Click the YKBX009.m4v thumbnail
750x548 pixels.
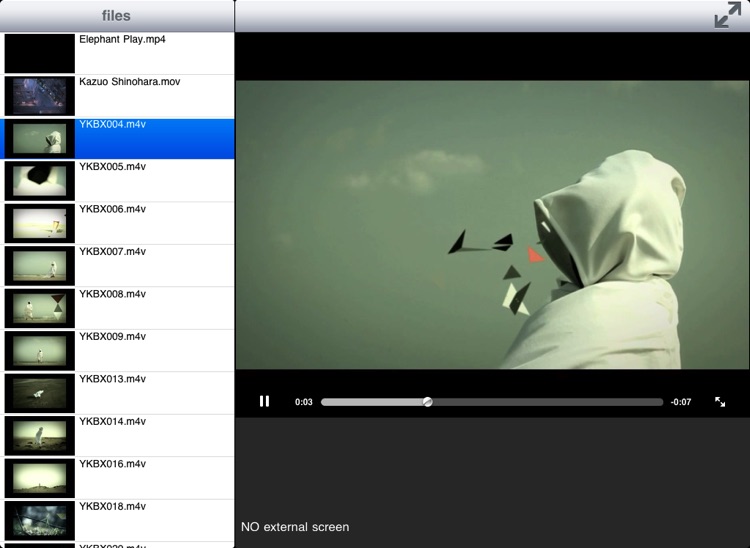tap(40, 351)
